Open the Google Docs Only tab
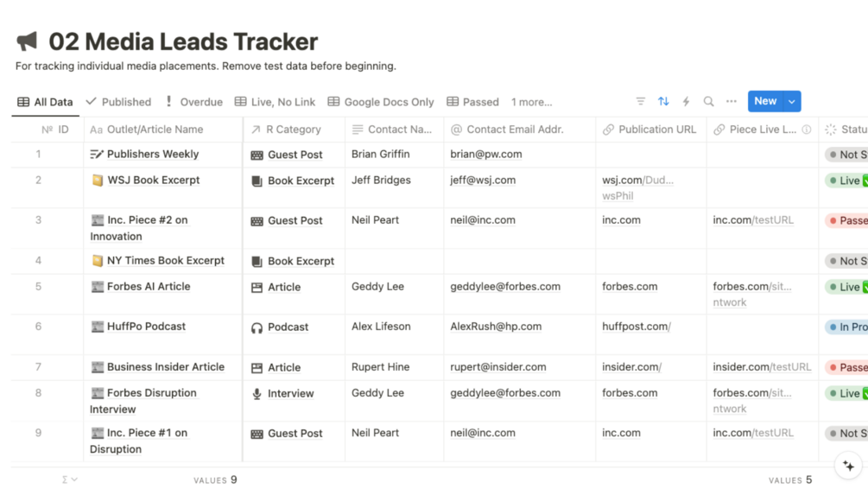The width and height of the screenshot is (868, 489). (x=381, y=102)
